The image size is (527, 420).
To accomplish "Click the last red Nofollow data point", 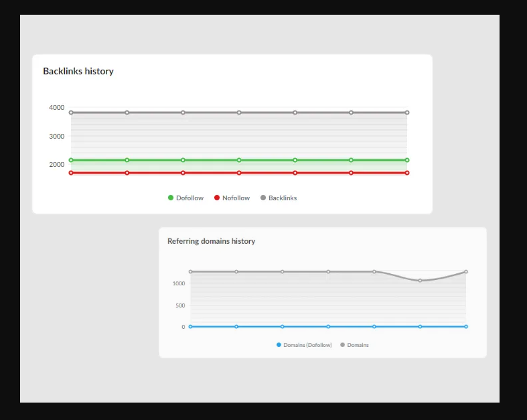I will pyautogui.click(x=407, y=173).
